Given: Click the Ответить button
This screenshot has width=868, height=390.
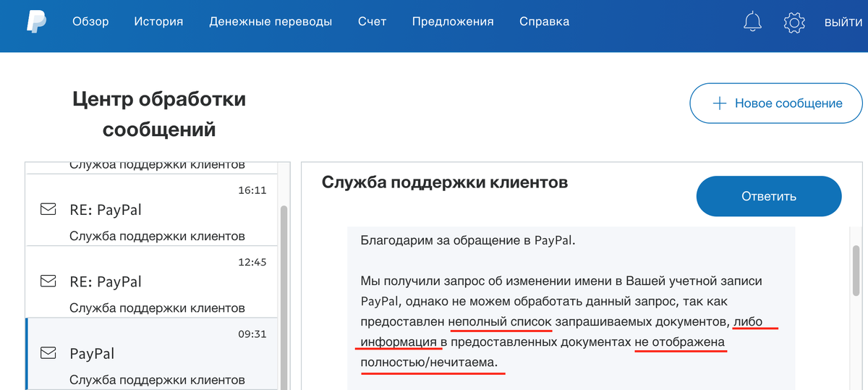Looking at the screenshot, I should pos(769,196).
